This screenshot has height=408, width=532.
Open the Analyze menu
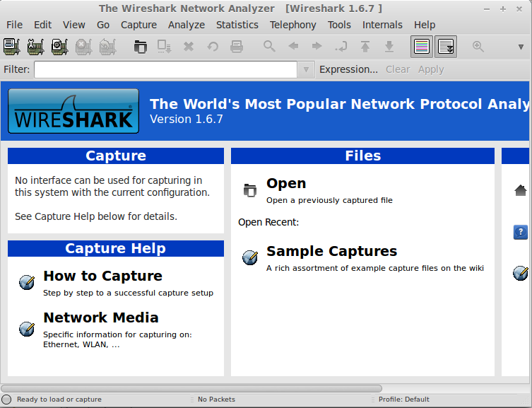[186, 25]
